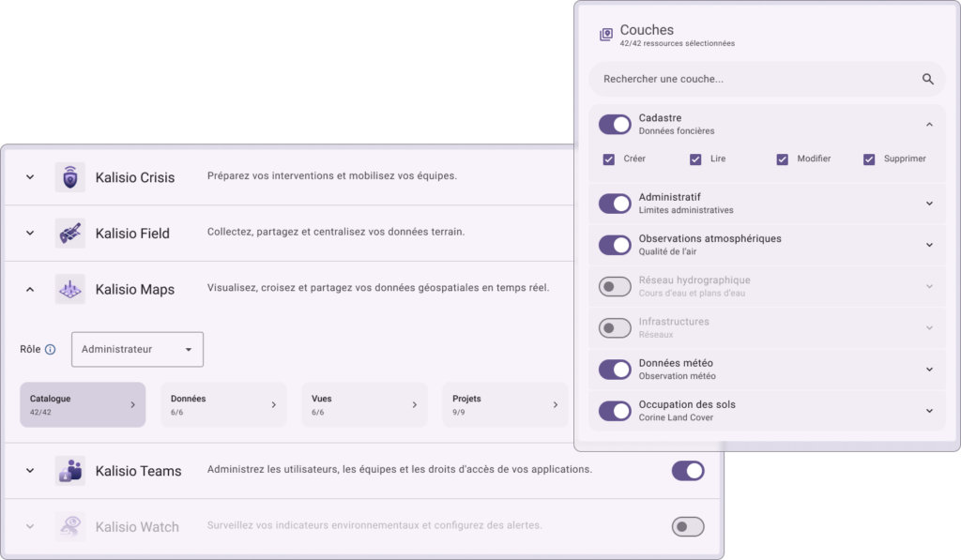Image resolution: width=961 pixels, height=560 pixels.
Task: Uncheck the Modifier permission checkbox
Action: [x=782, y=159]
